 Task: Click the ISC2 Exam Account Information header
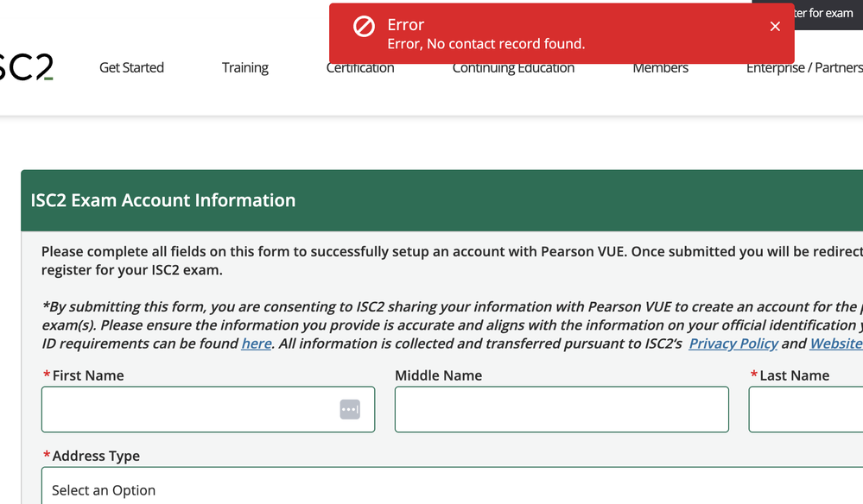point(163,200)
